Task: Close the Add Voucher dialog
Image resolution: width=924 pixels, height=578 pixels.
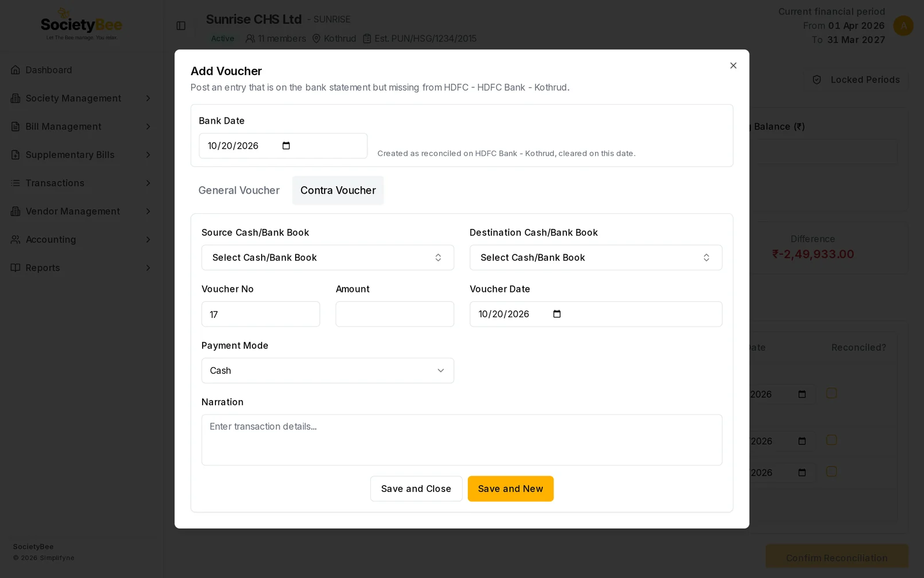Action: [733, 66]
